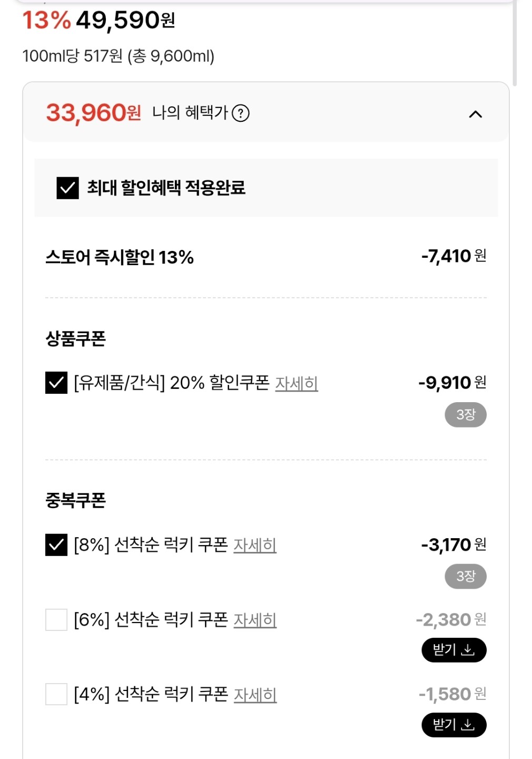
Task: Download the 4% coupon with 받기 button
Action: pos(454,725)
